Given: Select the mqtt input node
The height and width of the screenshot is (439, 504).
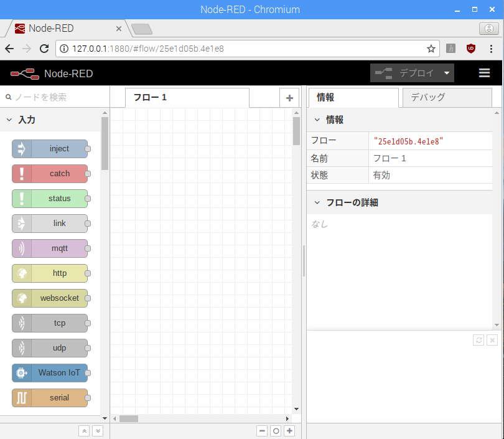Looking at the screenshot, I should point(50,248).
